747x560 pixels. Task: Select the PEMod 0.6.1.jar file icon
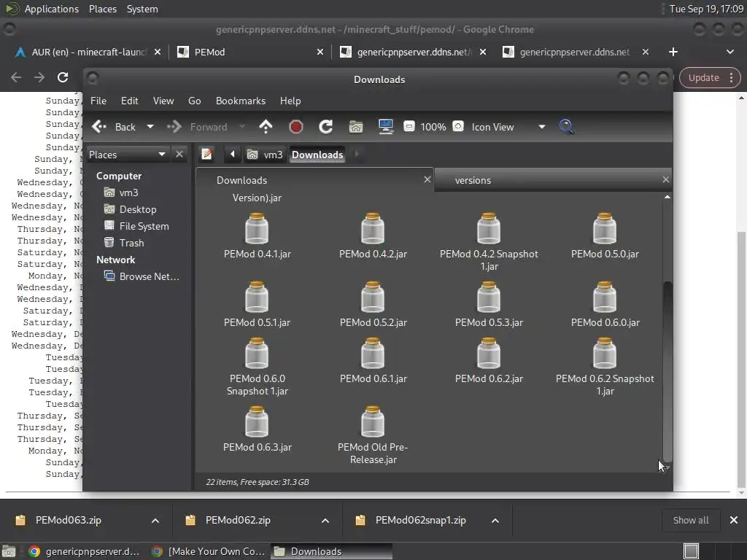tap(373, 354)
